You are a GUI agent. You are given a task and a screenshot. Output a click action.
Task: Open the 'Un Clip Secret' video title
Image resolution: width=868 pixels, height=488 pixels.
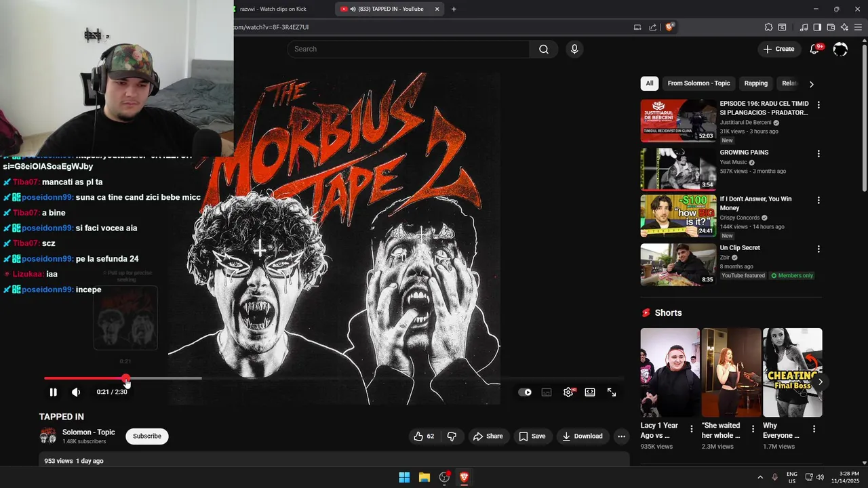(740, 248)
